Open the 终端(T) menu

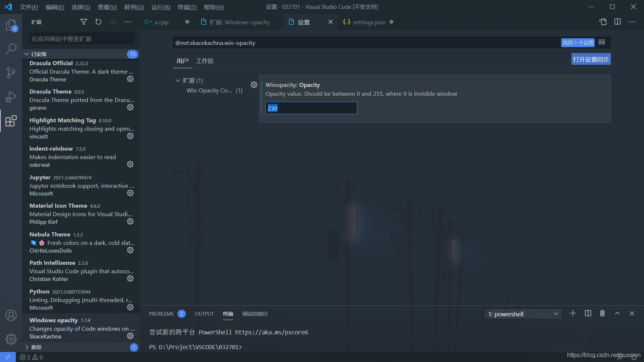click(x=187, y=7)
